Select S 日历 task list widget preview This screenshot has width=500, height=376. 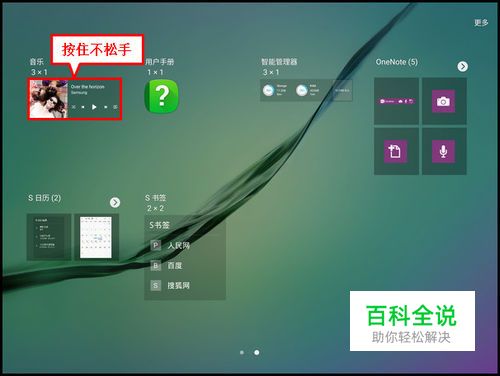[49, 237]
